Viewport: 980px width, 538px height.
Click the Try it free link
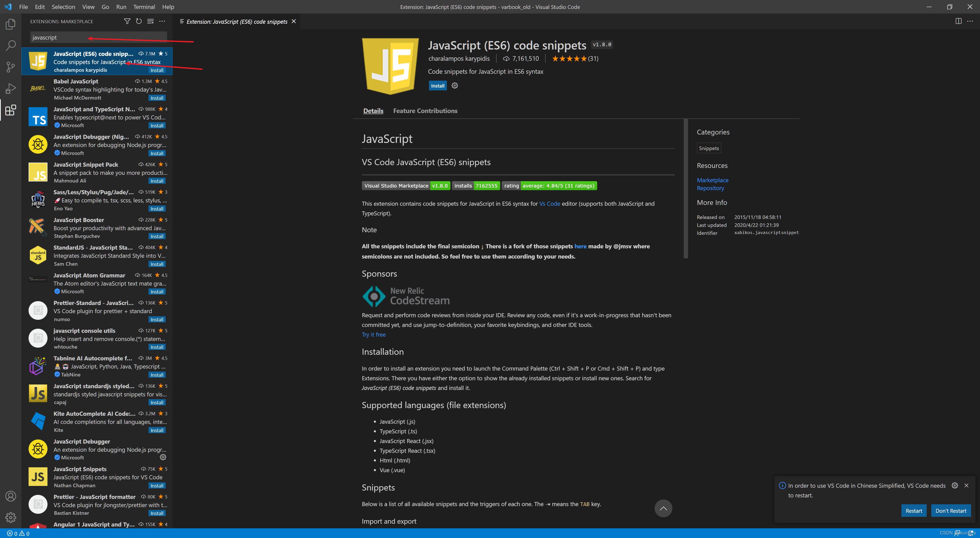pyautogui.click(x=373, y=334)
